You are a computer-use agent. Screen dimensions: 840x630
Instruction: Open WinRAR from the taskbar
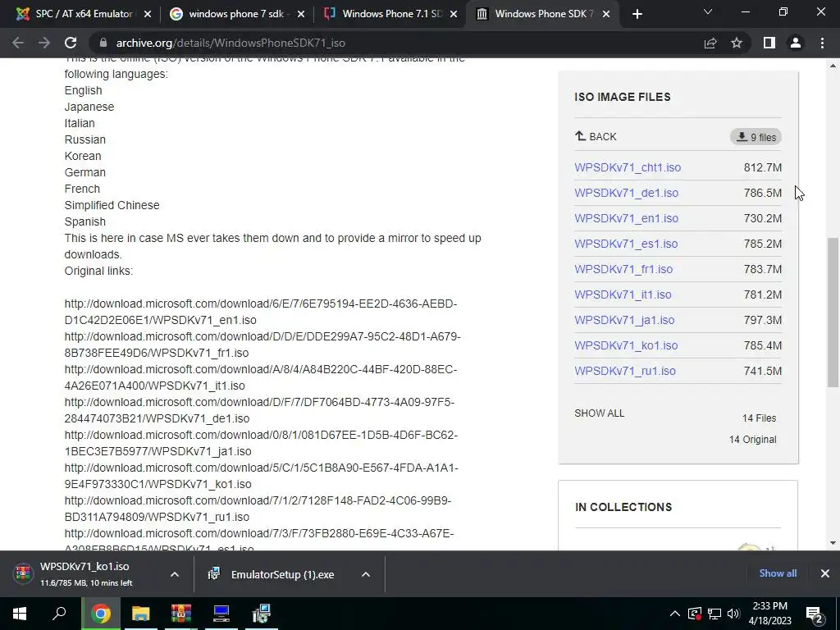[x=181, y=614]
